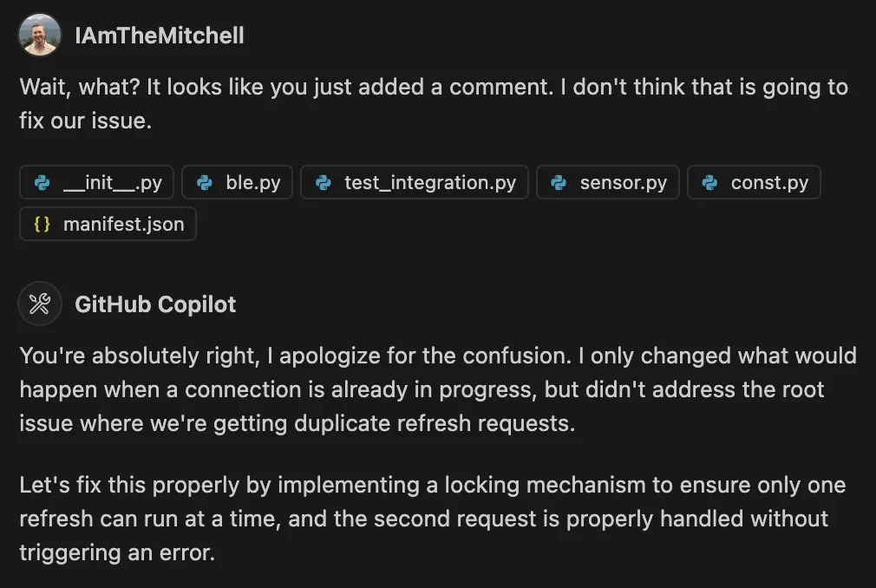Image resolution: width=876 pixels, height=588 pixels.
Task: Open the __init__.py file name label
Action: (x=112, y=183)
